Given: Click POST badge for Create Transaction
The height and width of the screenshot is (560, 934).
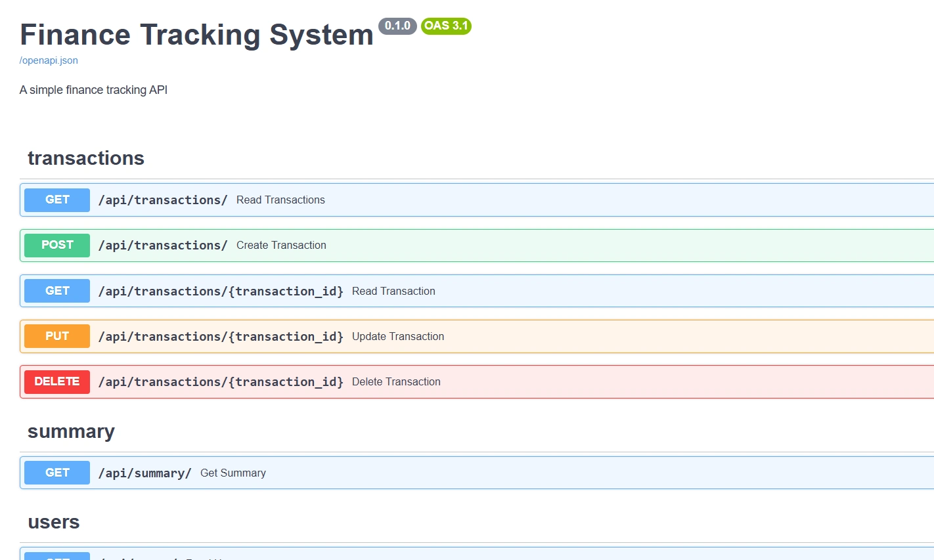Looking at the screenshot, I should [x=57, y=246].
